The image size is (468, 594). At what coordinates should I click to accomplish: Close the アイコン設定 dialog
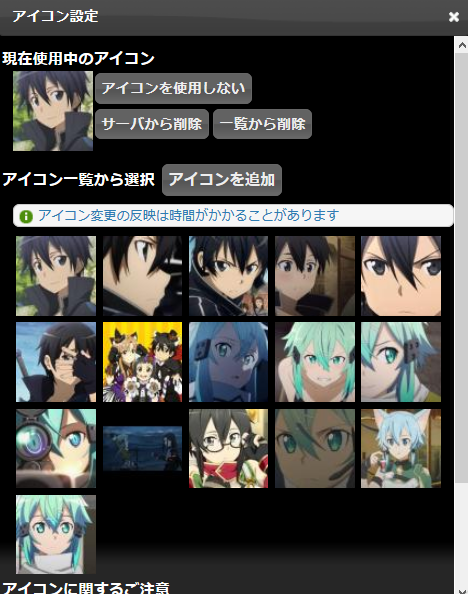[x=454, y=17]
